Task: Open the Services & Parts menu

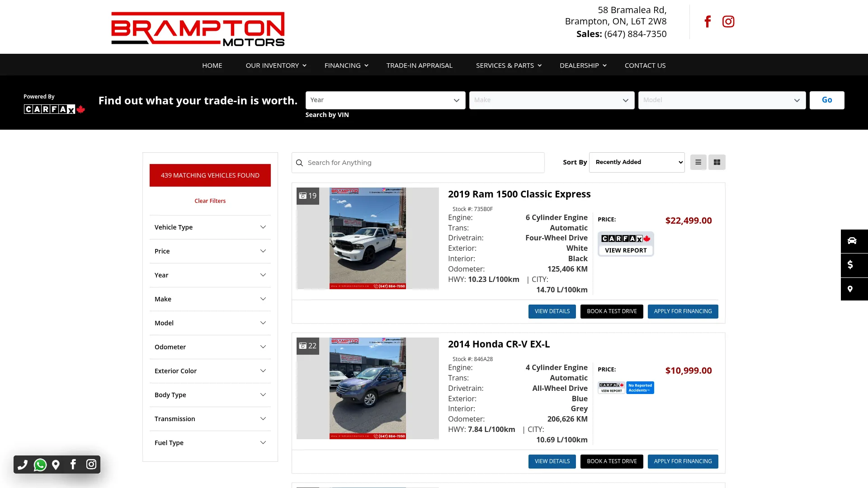Action: [509, 66]
